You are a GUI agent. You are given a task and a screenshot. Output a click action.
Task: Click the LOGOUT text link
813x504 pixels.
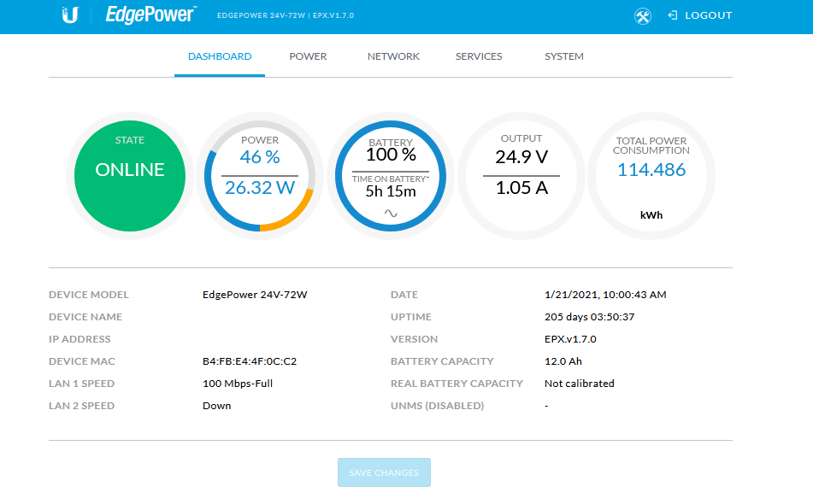pos(708,15)
